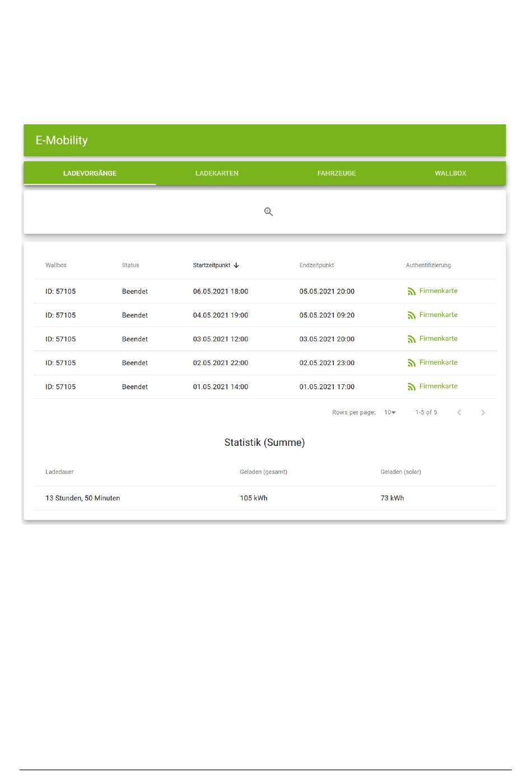
Task: Select the row starting 03.05.2021 12:00
Action: tap(221, 339)
